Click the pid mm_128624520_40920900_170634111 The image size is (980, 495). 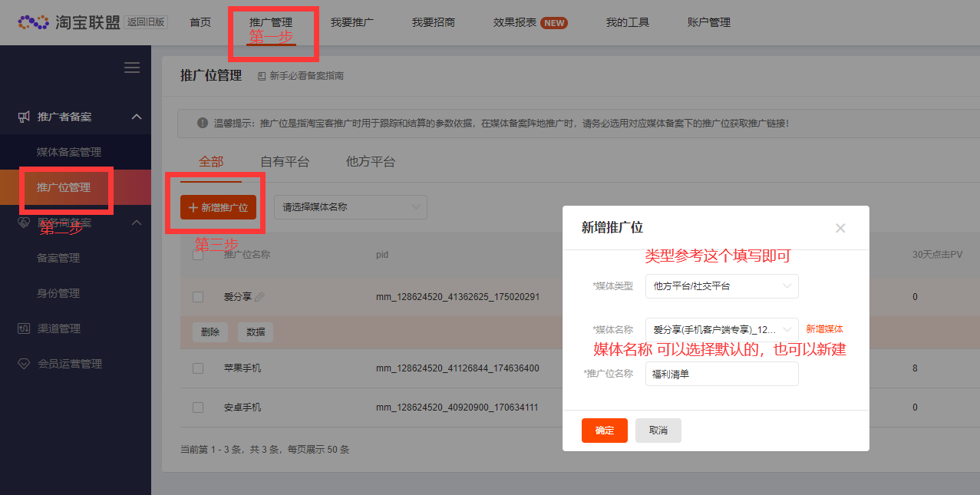(457, 408)
